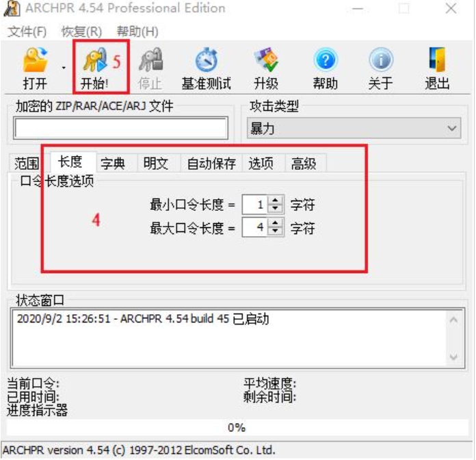This screenshot has width=476, height=460.
Task: Decrease 最小口令长度 with down arrow
Action: point(276,208)
